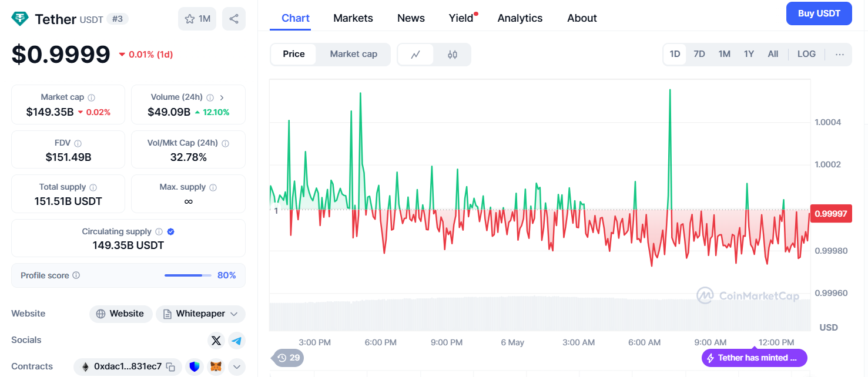The image size is (868, 377).
Task: Open the Website link
Action: tap(120, 314)
